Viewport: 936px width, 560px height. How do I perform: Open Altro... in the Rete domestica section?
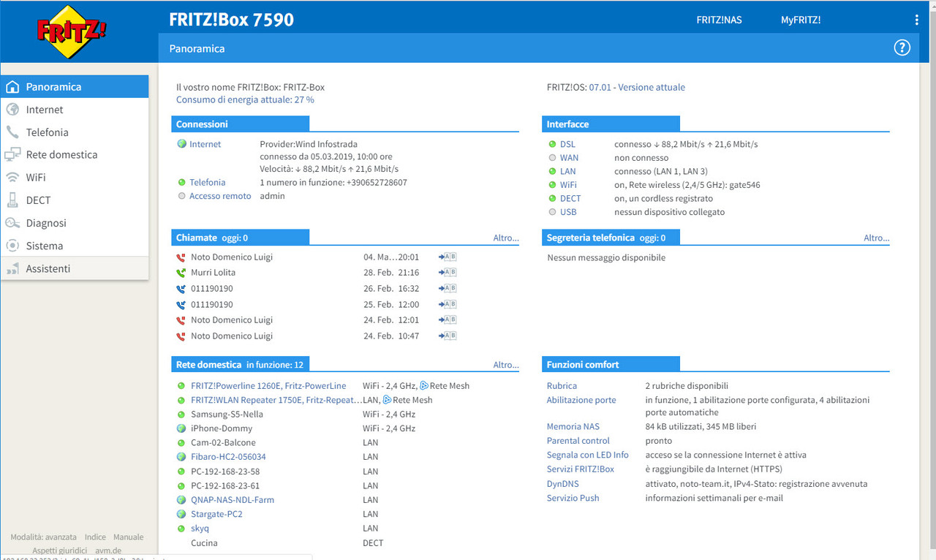tap(506, 365)
